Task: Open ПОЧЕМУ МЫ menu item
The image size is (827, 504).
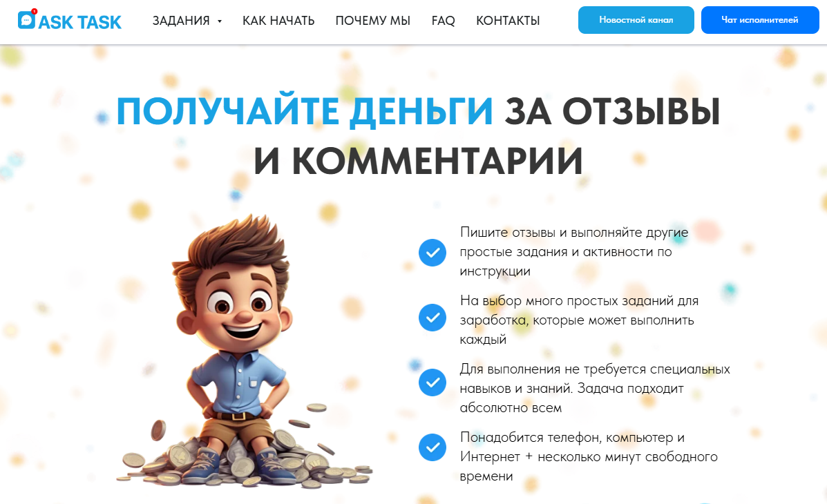Action: tap(373, 21)
